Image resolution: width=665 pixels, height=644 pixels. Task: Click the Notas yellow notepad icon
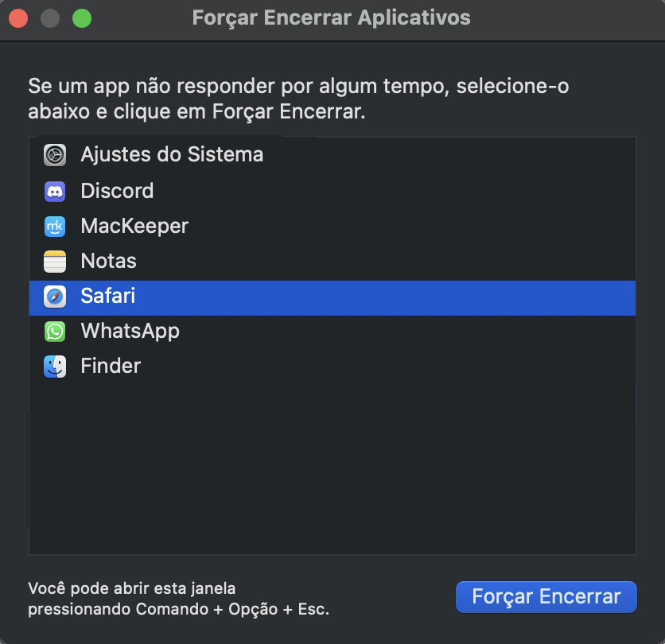(54, 260)
